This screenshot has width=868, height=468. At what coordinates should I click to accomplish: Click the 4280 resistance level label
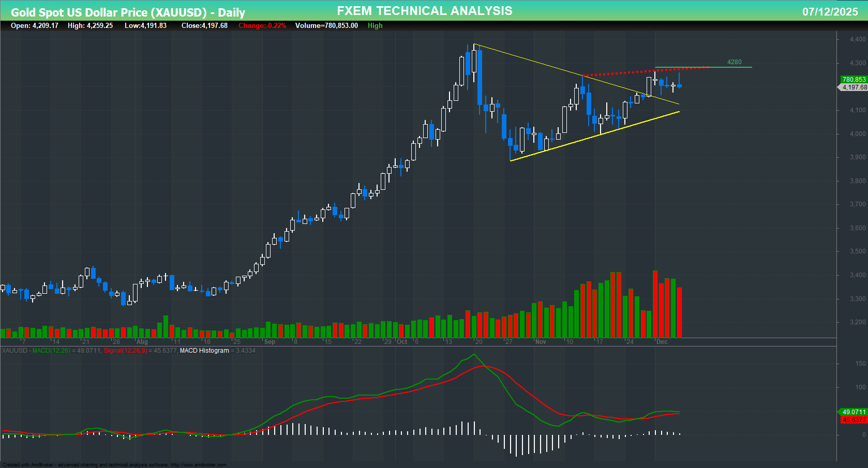[734, 61]
